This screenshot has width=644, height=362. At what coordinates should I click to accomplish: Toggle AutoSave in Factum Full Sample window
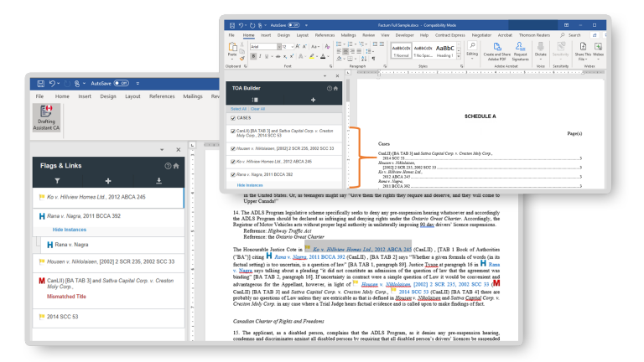tap(293, 25)
